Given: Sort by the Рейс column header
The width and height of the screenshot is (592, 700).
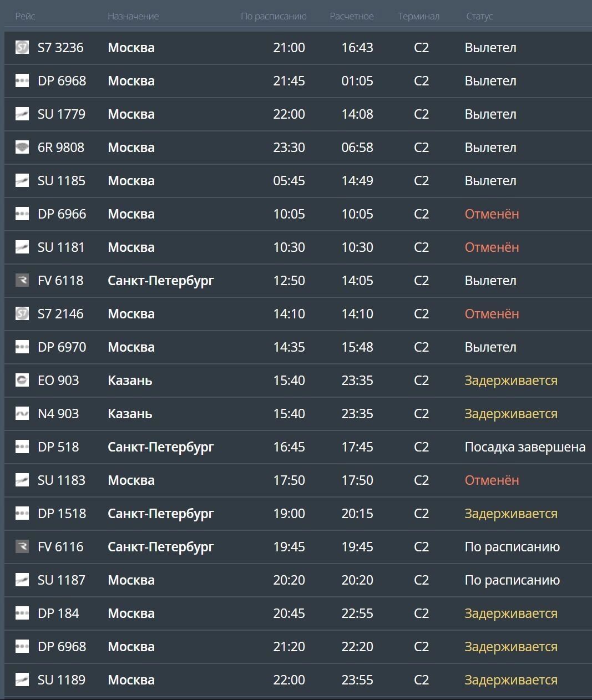Looking at the screenshot, I should 25,17.
